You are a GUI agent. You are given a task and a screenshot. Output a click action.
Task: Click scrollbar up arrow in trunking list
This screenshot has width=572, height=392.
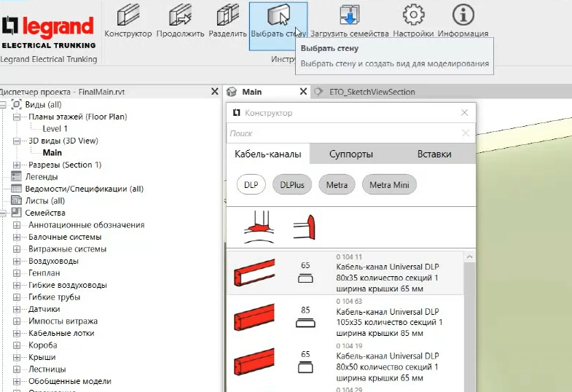tap(469, 256)
